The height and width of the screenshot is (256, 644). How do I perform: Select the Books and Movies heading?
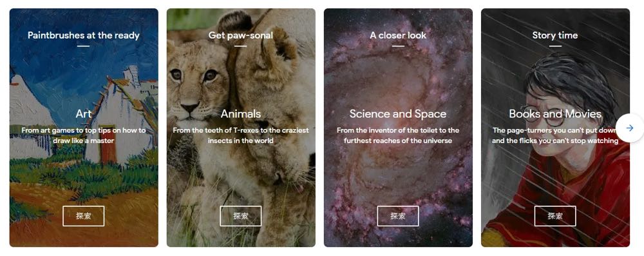(x=555, y=113)
